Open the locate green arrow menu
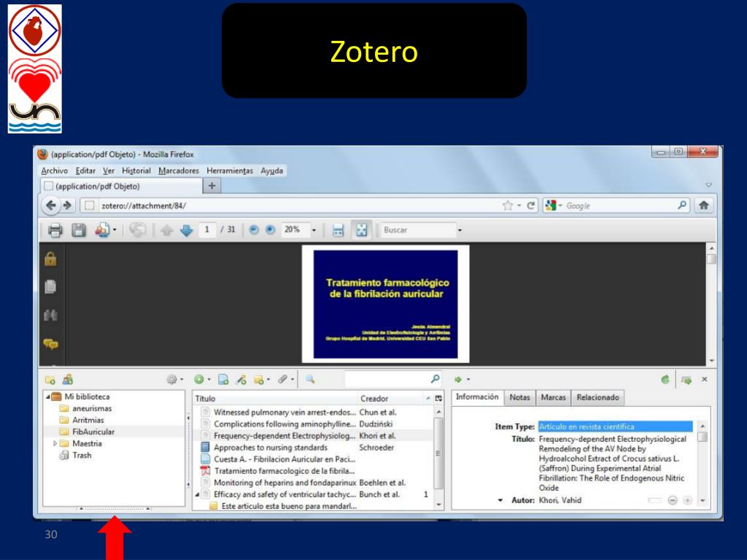Screen dimensions: 747x560 (x=462, y=379)
